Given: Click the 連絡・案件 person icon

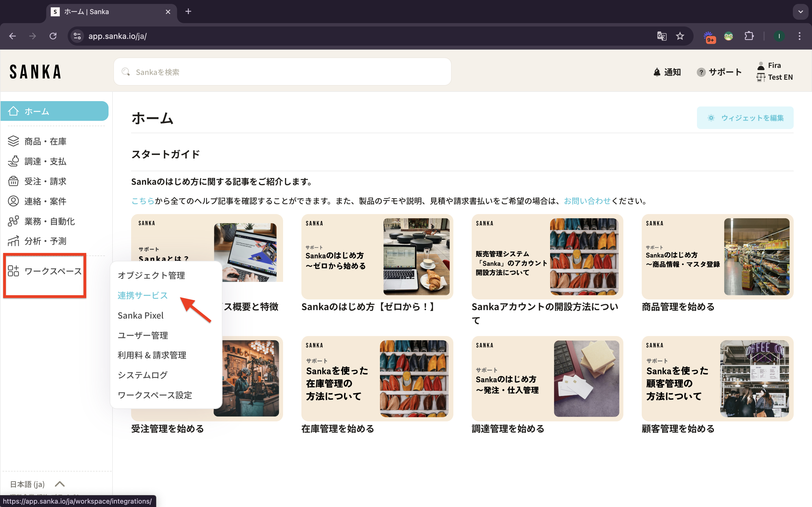Looking at the screenshot, I should (x=14, y=201).
